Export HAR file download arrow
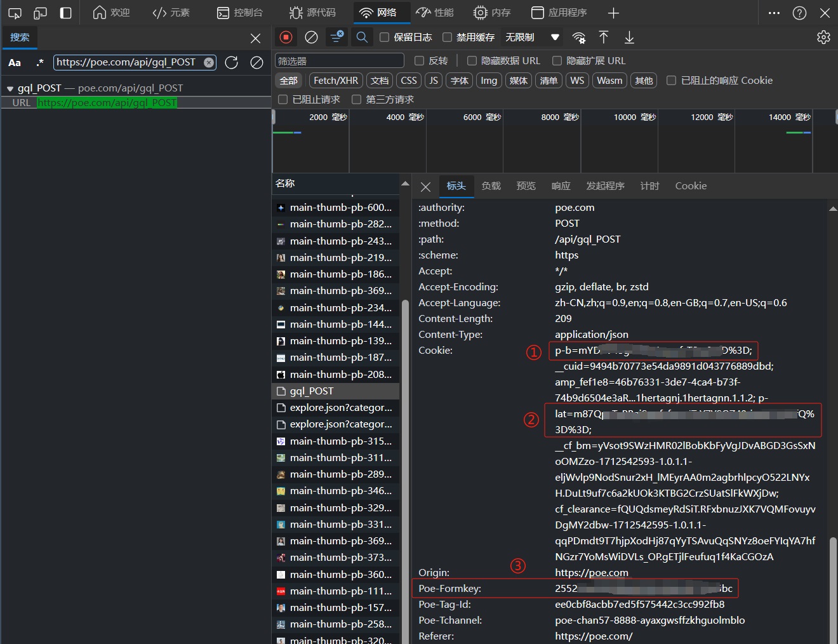The image size is (838, 644). (629, 37)
